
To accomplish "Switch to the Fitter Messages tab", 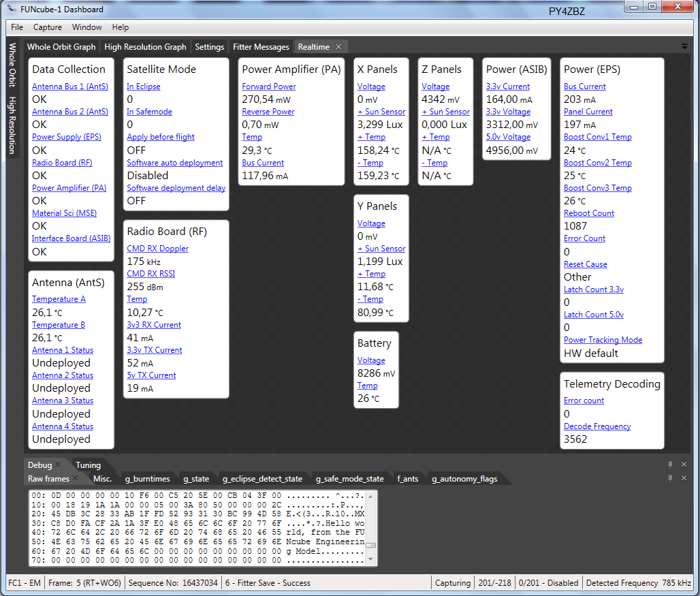I will (261, 47).
